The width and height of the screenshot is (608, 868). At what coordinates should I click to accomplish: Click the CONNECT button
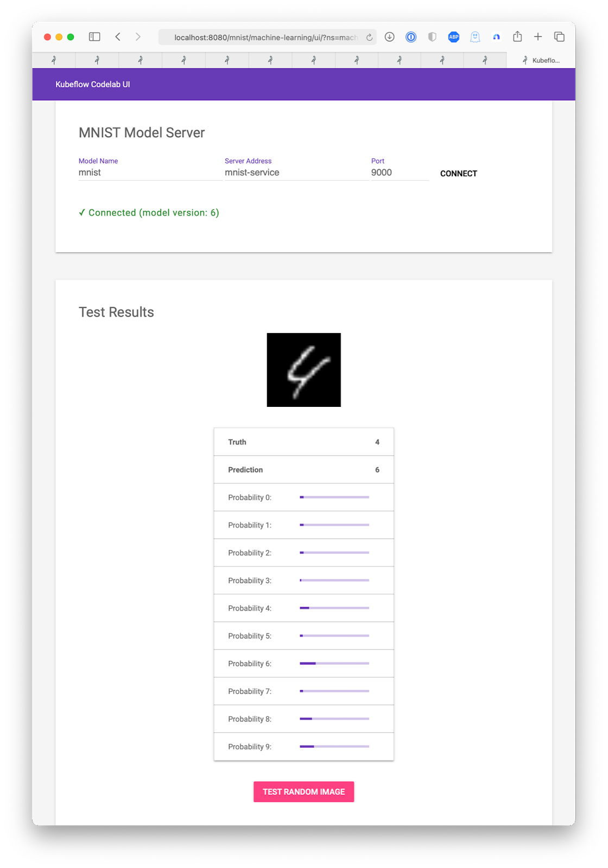459,174
